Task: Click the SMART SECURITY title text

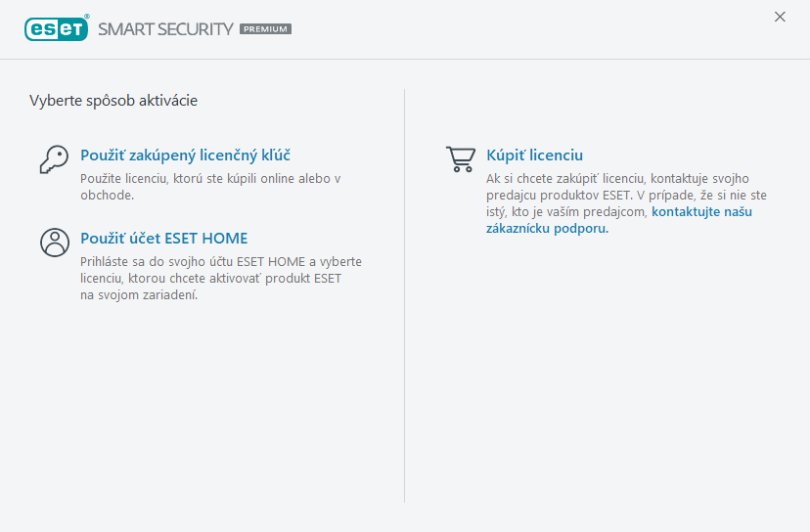Action: coord(165,29)
